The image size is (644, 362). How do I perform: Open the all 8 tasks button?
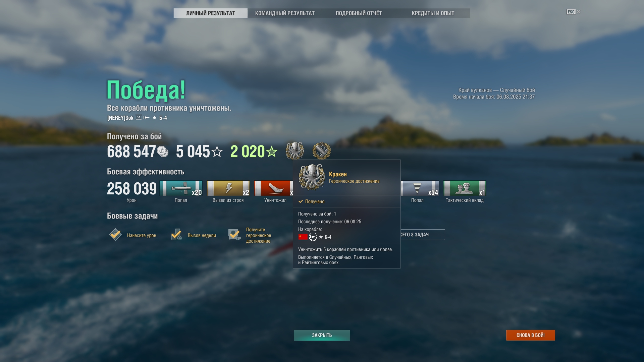[423, 235]
